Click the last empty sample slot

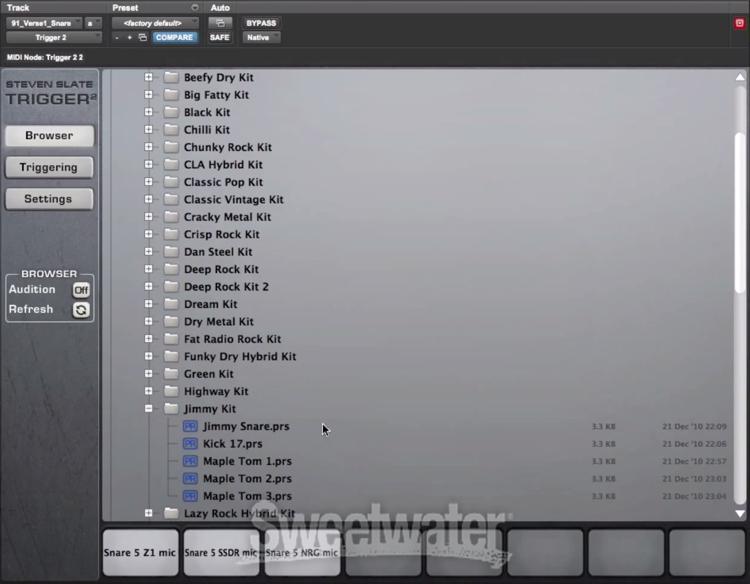[x=707, y=552]
